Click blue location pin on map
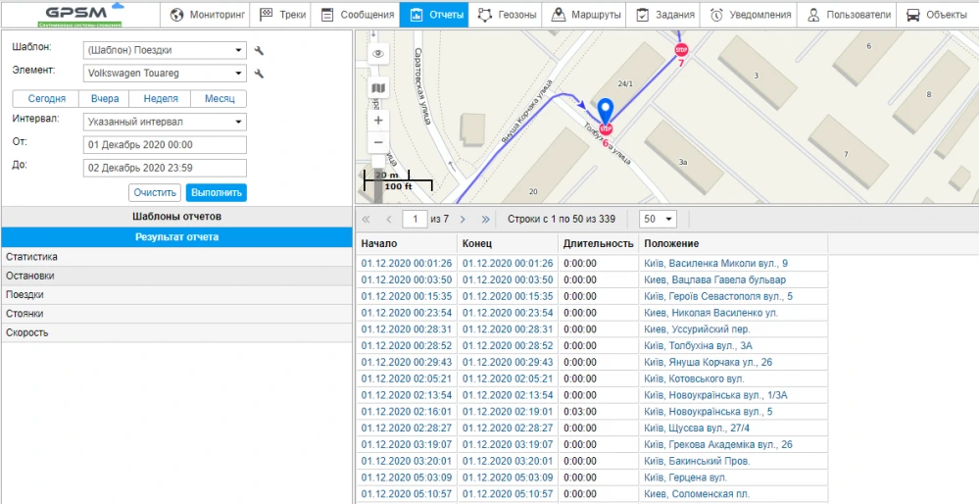The height and width of the screenshot is (504, 980). coord(606,111)
